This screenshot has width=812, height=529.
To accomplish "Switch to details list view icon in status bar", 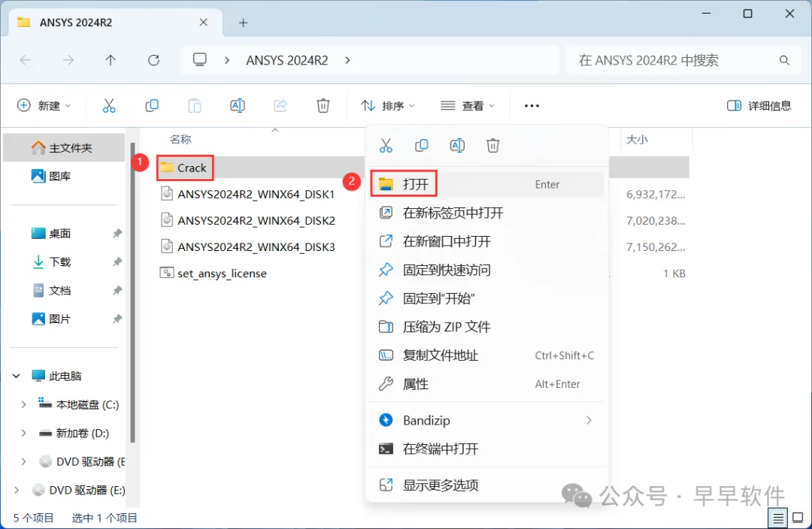I will coord(777,518).
